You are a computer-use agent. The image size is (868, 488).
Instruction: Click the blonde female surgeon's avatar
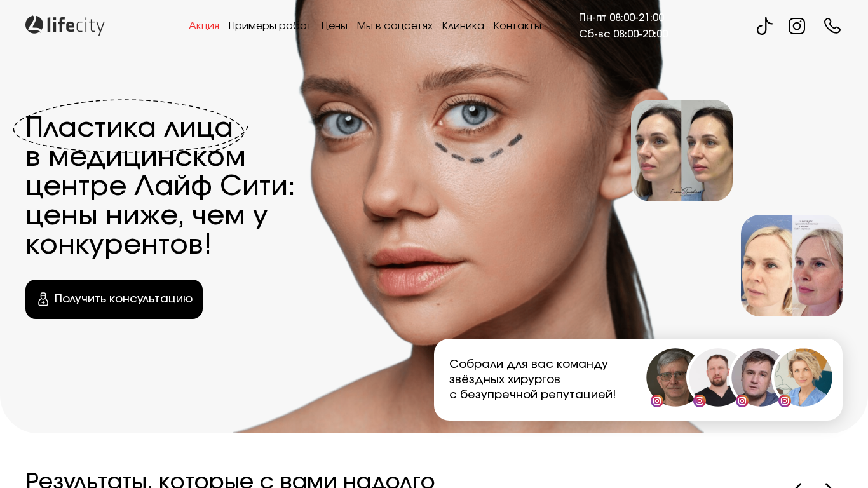(803, 377)
